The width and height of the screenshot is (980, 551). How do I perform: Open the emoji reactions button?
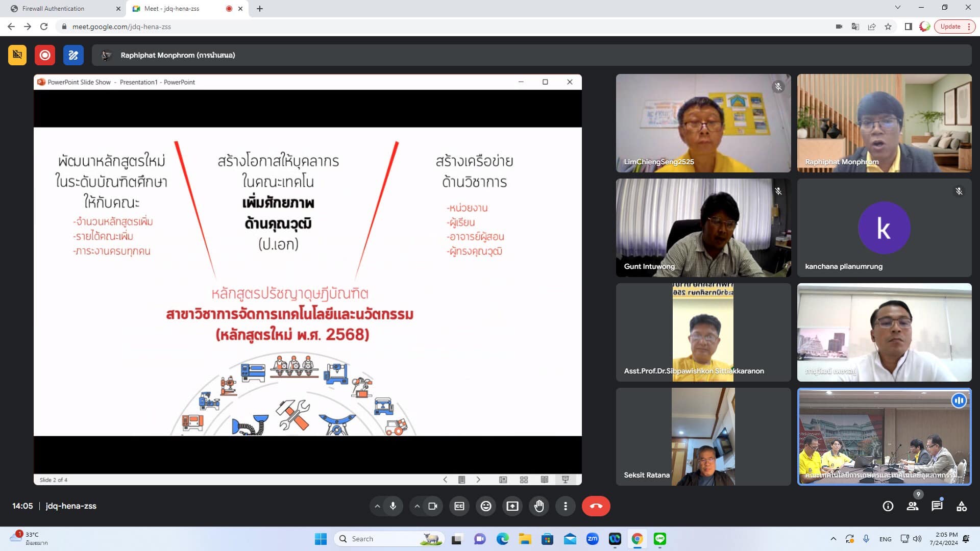coord(486,506)
